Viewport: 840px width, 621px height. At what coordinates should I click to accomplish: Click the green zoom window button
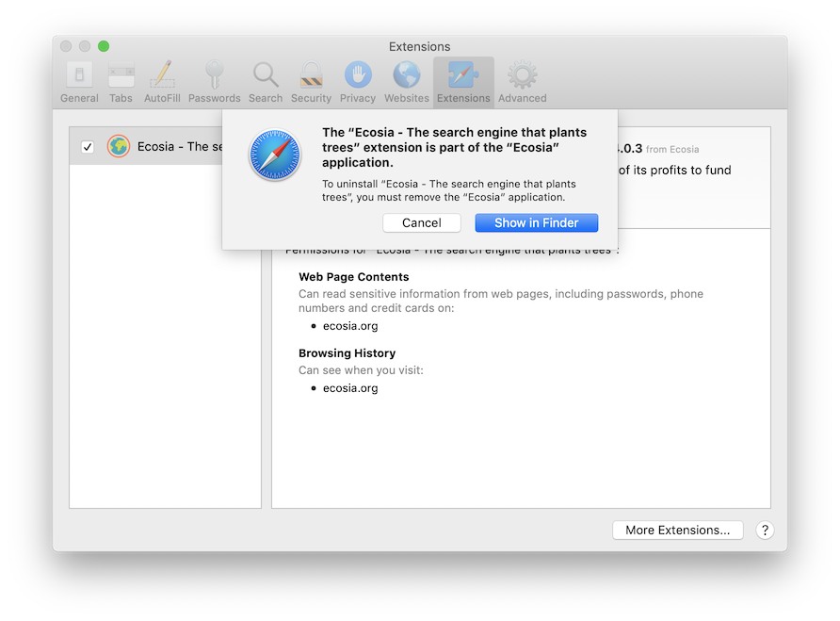pos(104,46)
